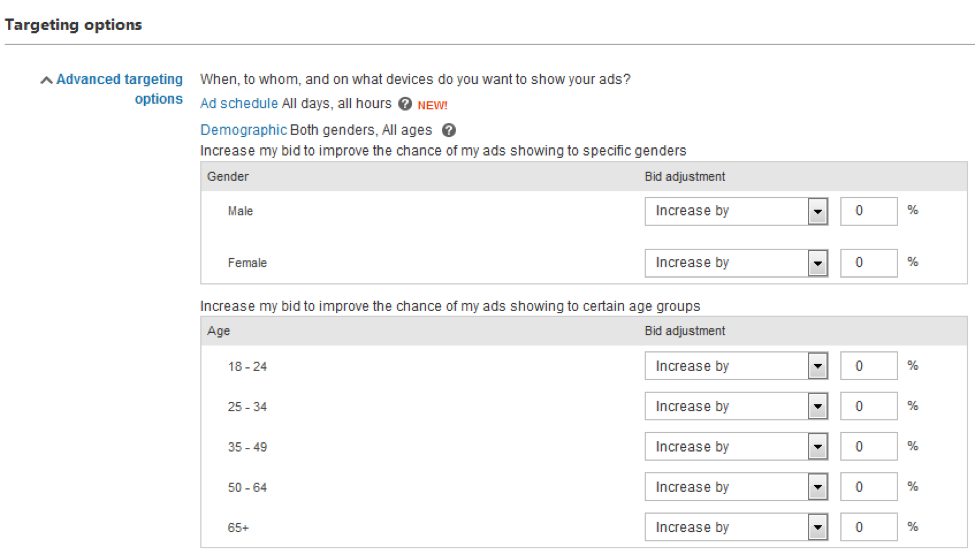Click Male bid percentage field

(868, 211)
